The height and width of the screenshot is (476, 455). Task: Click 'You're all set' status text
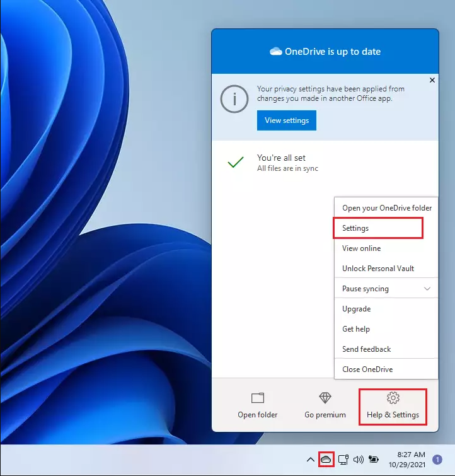281,158
